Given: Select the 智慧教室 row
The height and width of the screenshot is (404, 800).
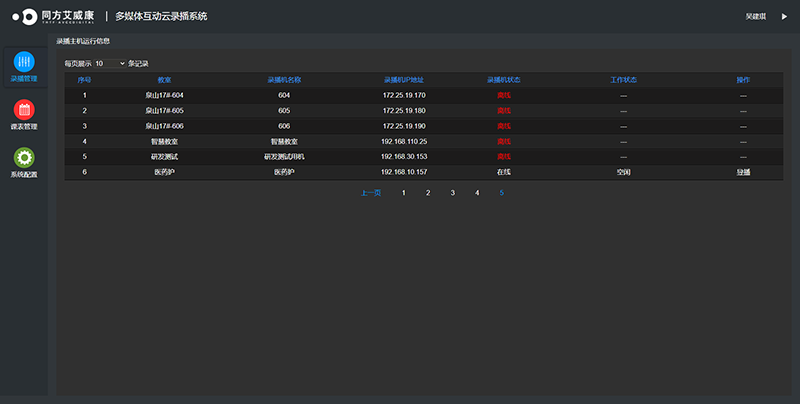Looking at the screenshot, I should coord(164,141).
